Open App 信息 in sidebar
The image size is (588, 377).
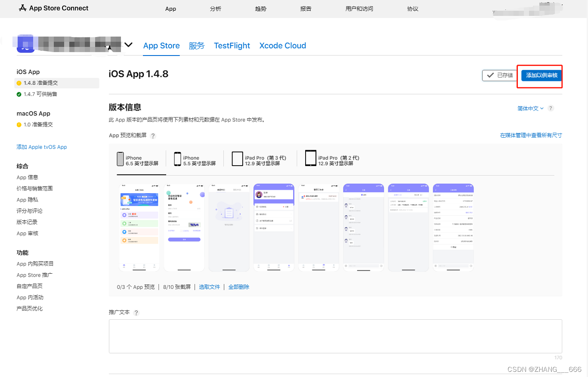click(x=27, y=177)
